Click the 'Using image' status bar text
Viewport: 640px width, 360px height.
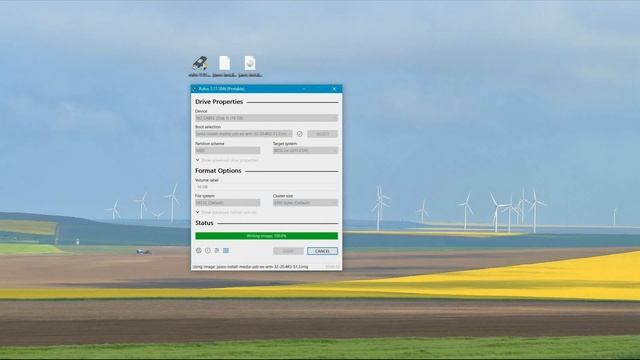tap(250, 267)
